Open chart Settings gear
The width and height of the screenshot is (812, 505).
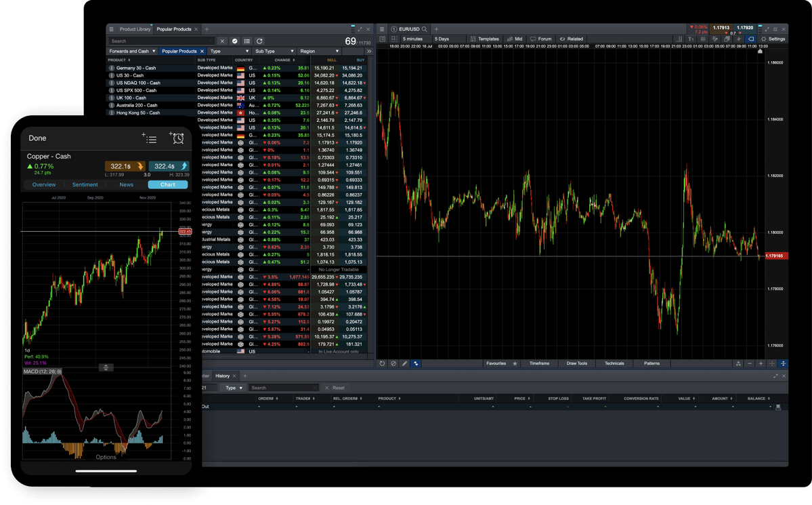click(772, 39)
